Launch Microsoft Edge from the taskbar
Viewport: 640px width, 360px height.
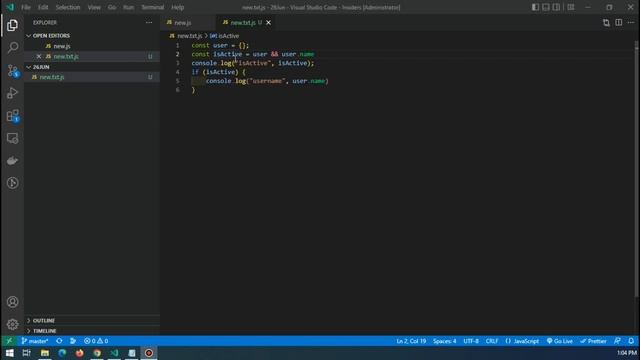pyautogui.click(x=62, y=353)
